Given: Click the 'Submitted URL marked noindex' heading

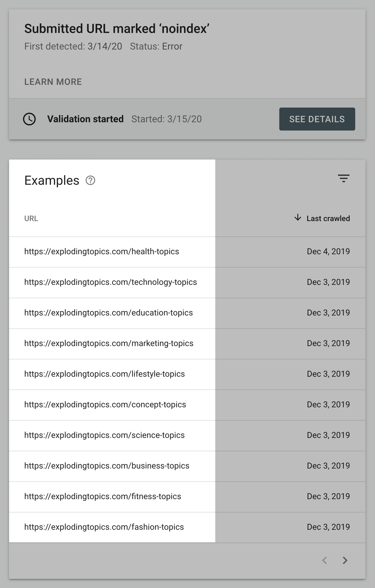Looking at the screenshot, I should 117,28.
